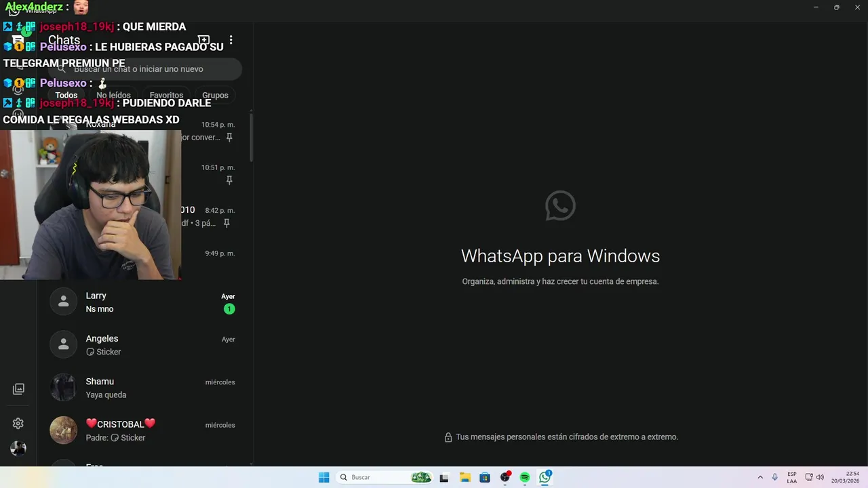This screenshot has height=488, width=868.
Task: Open the volume tray icon
Action: click(820, 477)
